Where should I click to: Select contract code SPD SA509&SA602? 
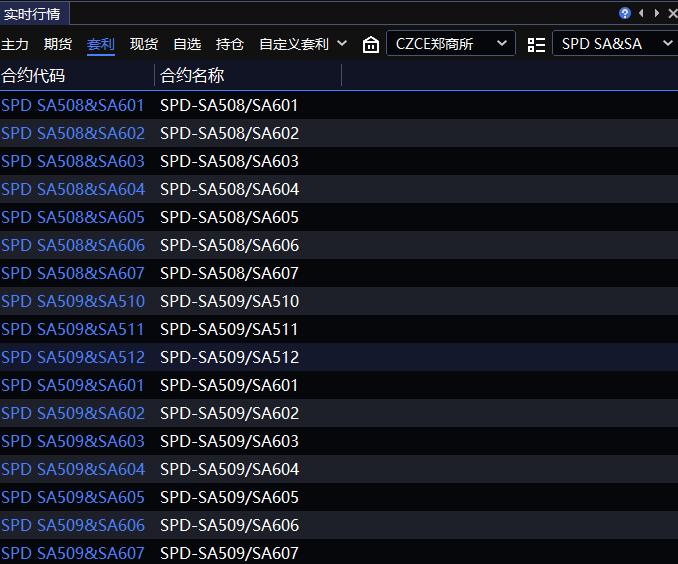pyautogui.click(x=73, y=413)
